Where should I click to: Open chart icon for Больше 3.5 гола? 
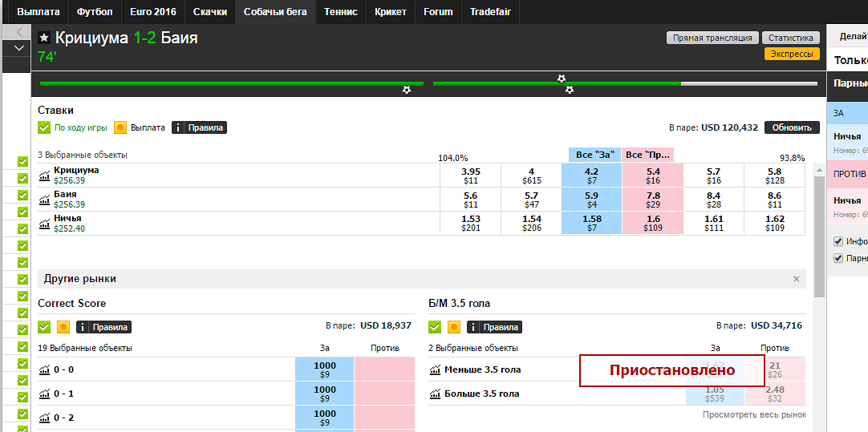coord(435,394)
